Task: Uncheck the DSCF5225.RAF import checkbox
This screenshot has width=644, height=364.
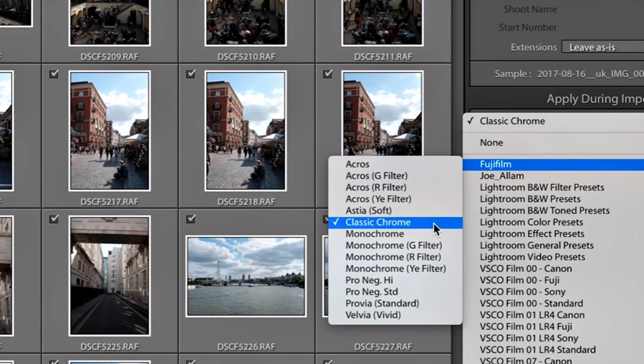Action: [54, 219]
